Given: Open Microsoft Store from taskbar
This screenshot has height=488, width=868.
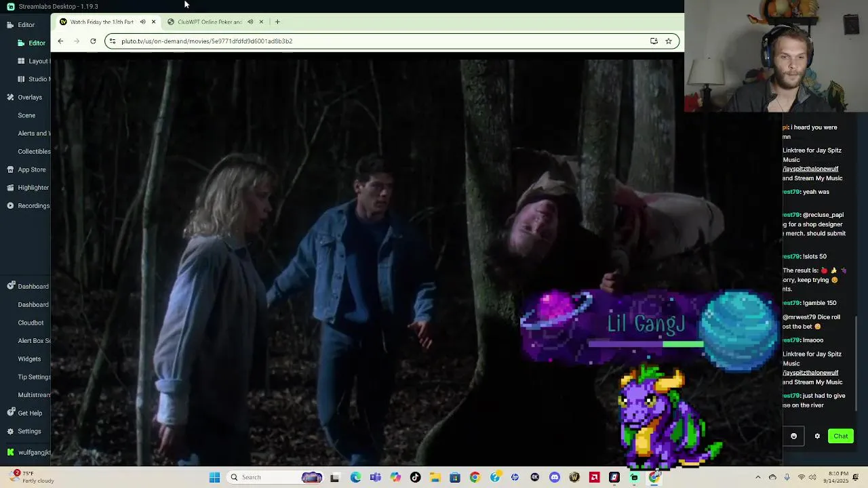Looking at the screenshot, I should click(455, 477).
